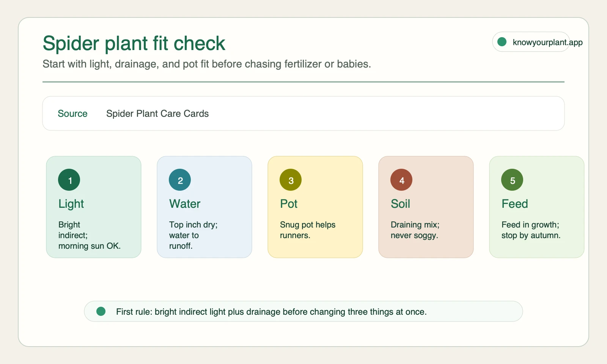Click the number 4 rust circle badge
607x364 pixels.
[x=401, y=180]
